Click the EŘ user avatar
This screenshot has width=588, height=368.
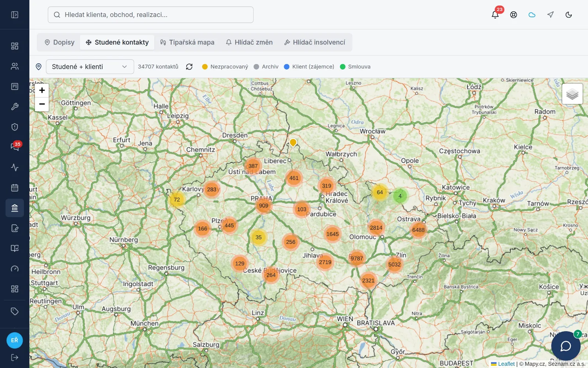[x=15, y=340]
